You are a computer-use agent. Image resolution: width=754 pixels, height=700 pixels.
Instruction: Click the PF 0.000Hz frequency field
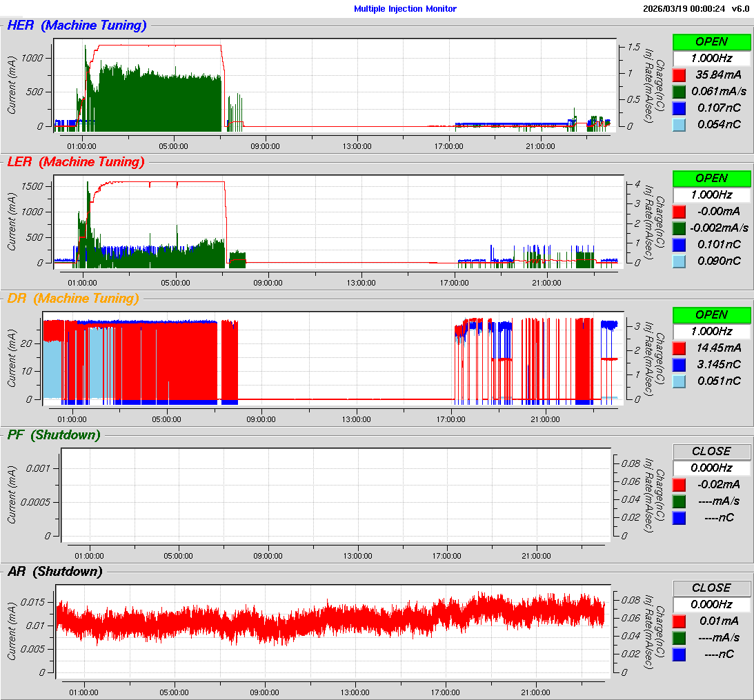(711, 468)
